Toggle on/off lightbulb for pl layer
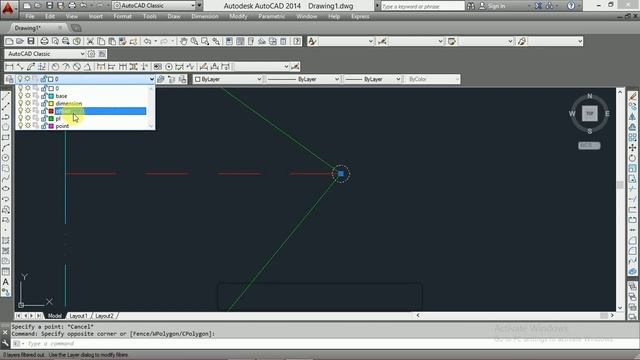Screen dimensions: 640x360 point(20,118)
